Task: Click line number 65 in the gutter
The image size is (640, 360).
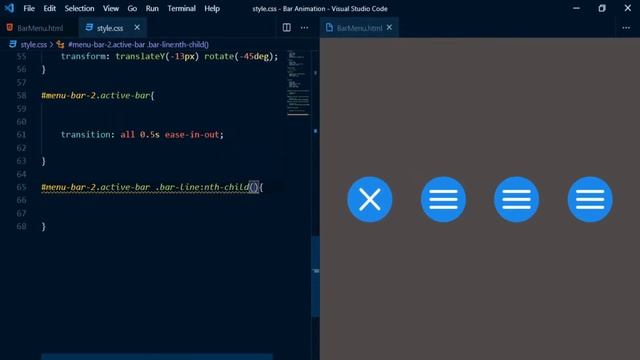Action: pyautogui.click(x=21, y=187)
